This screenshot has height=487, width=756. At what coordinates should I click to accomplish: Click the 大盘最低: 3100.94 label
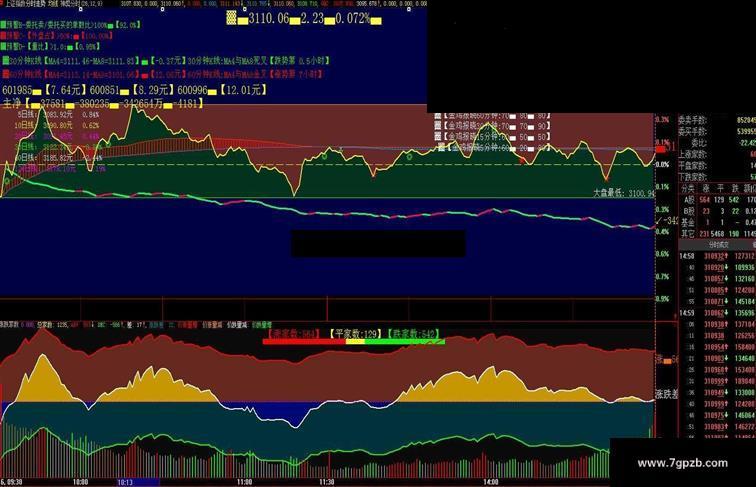click(624, 193)
